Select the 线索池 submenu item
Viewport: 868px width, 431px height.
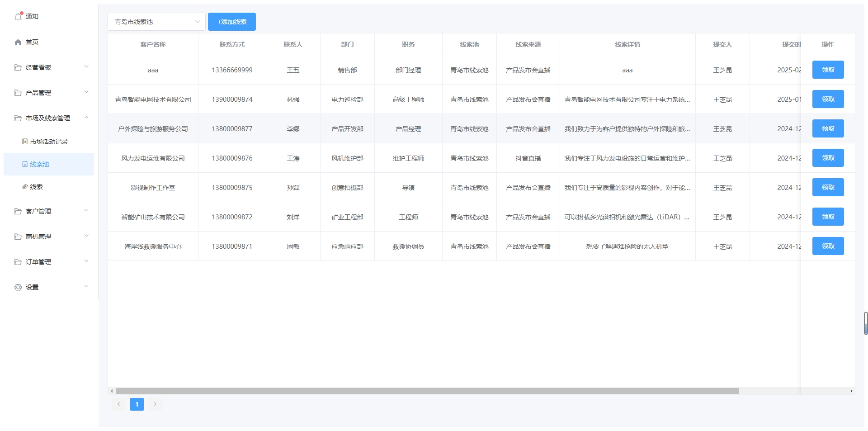pos(49,164)
